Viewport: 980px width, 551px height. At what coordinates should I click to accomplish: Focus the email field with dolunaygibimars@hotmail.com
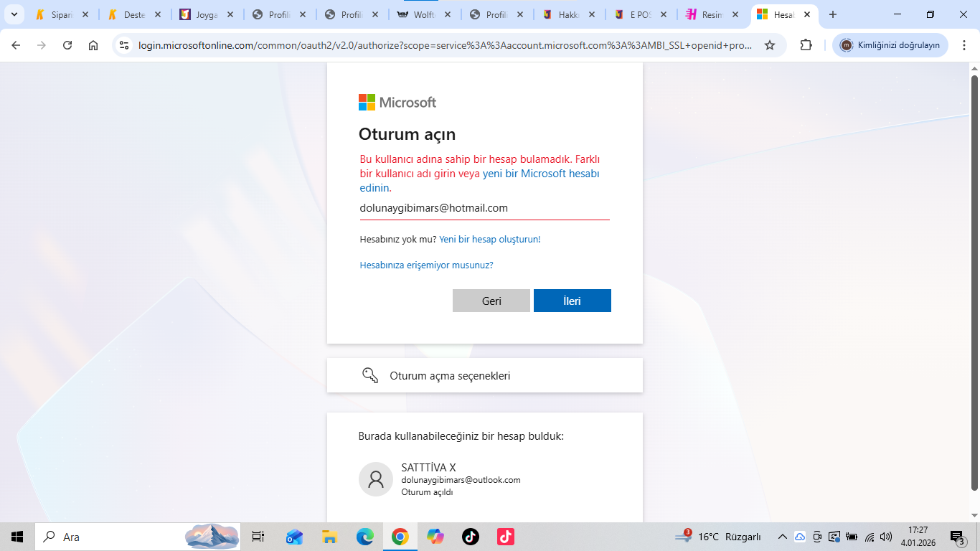(x=485, y=208)
